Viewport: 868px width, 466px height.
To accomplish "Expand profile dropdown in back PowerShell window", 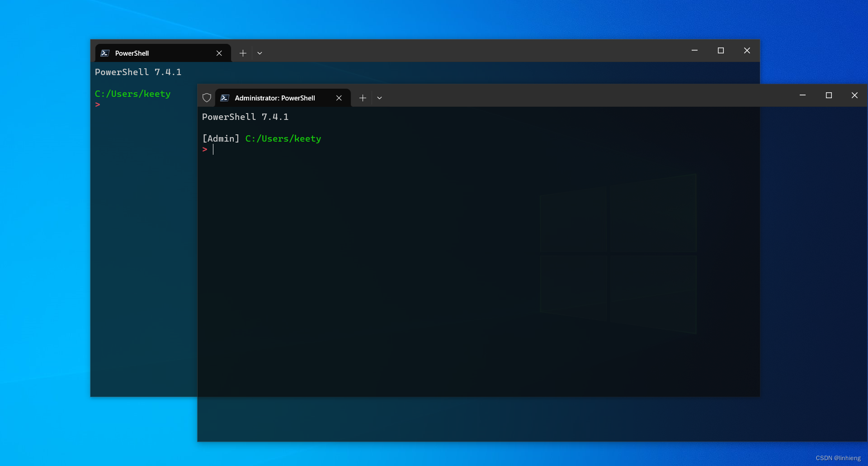I will [x=260, y=53].
